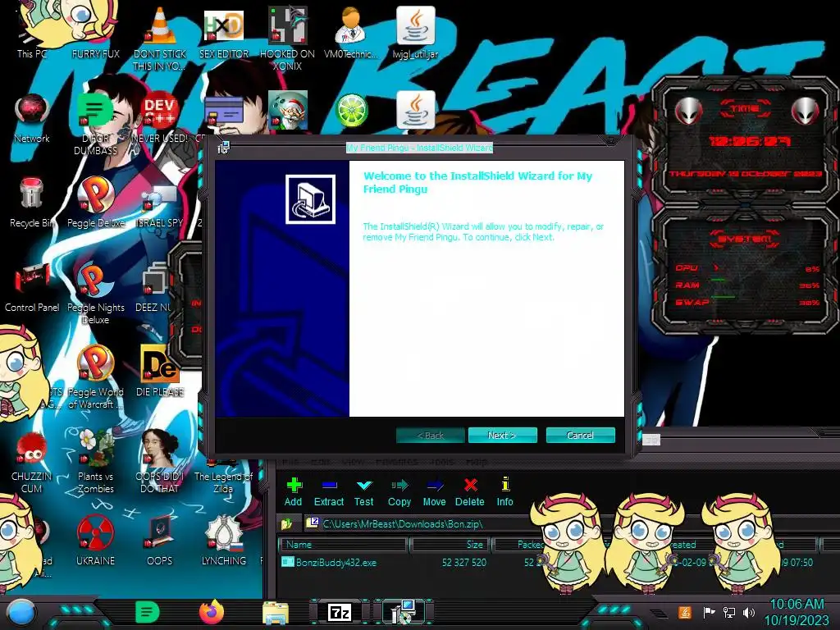
Task: Click the network tray icon
Action: [x=729, y=612]
